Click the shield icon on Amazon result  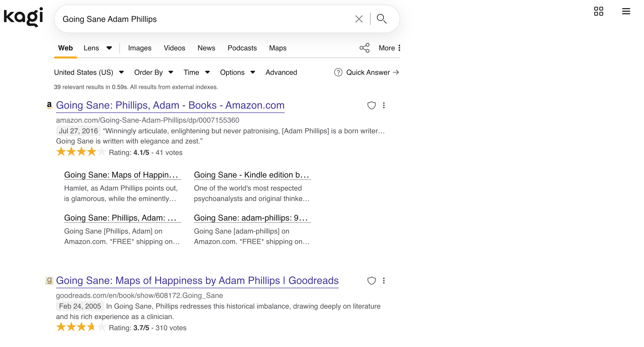[x=371, y=105]
